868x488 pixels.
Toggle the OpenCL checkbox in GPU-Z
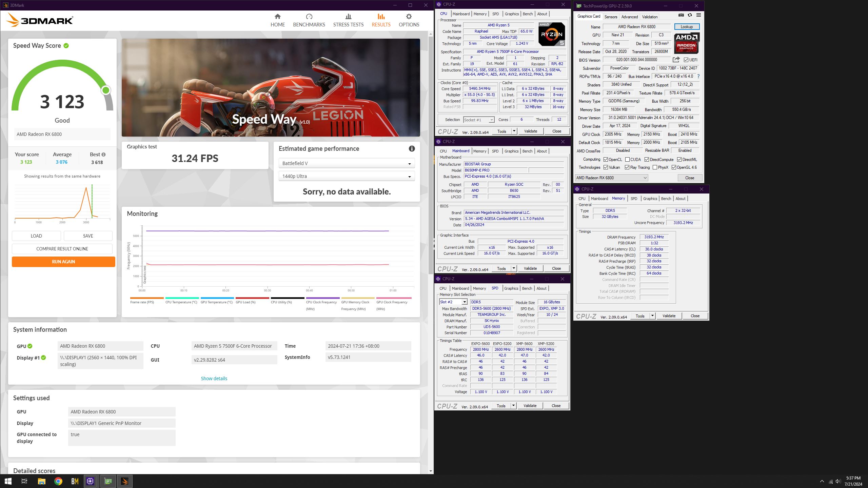[606, 160]
